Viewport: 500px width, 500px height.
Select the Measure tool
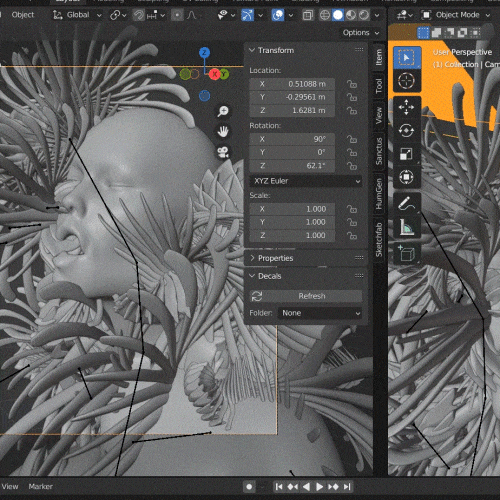[x=407, y=227]
